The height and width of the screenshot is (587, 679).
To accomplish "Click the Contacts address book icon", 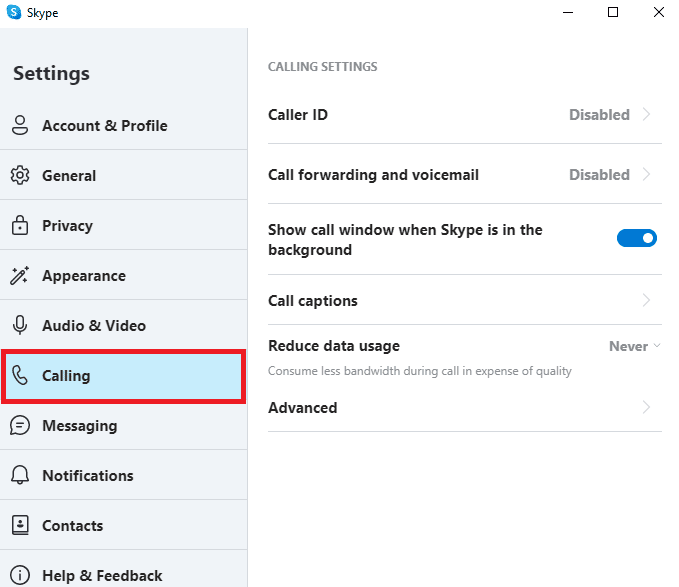I will click(20, 525).
